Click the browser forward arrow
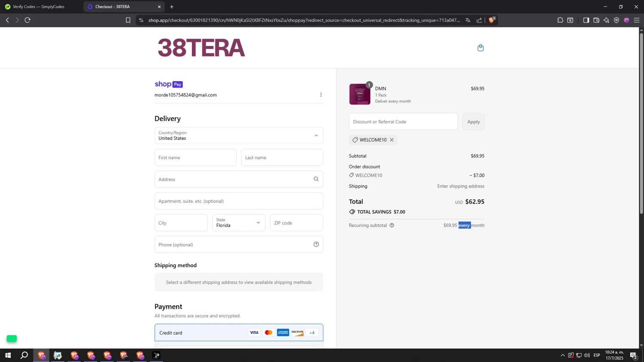This screenshot has height=362, width=644. coord(17,20)
